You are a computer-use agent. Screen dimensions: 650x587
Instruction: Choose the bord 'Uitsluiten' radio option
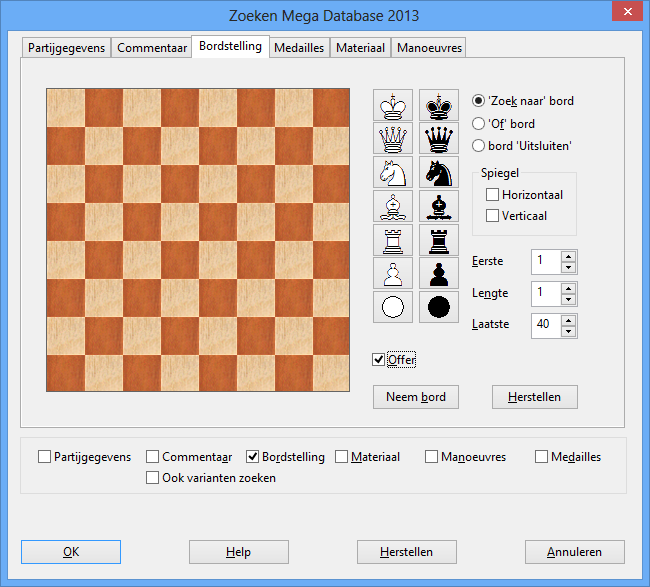coord(478,146)
